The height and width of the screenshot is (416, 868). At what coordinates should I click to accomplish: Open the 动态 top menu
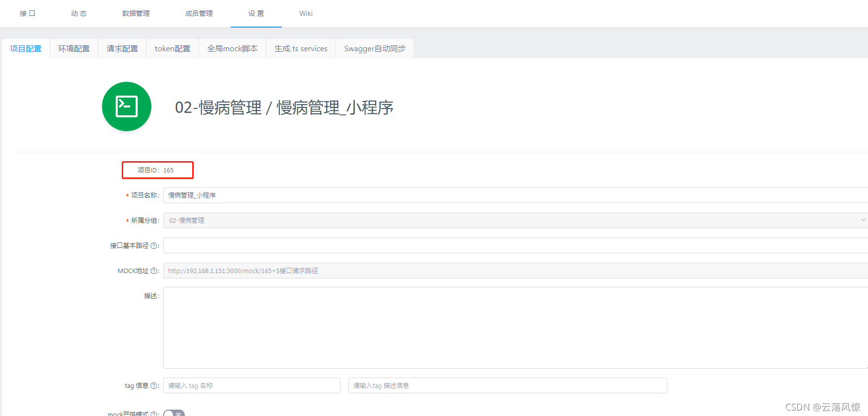tap(79, 13)
